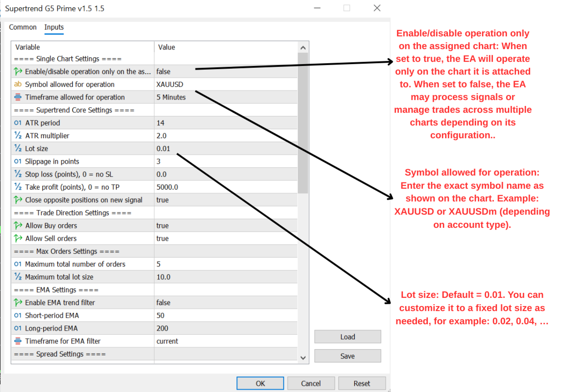Edit the Maximum total lot size value 10.0
The height and width of the screenshot is (392, 572).
(x=226, y=277)
